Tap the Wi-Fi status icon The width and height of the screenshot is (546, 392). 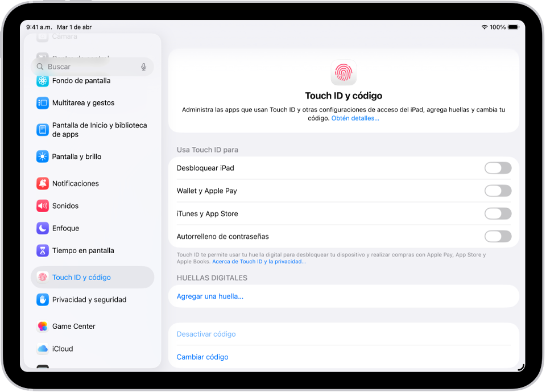pyautogui.click(x=485, y=27)
